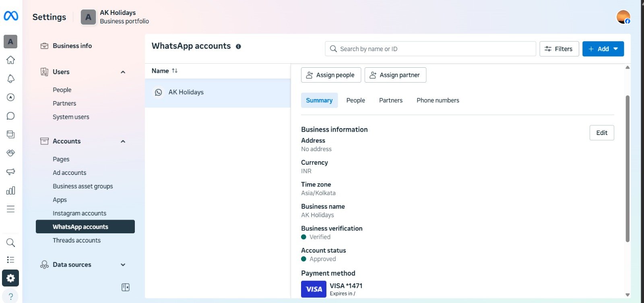Open the bar chart insights icon
Screen dimensions: 644x303
pyautogui.click(x=11, y=191)
